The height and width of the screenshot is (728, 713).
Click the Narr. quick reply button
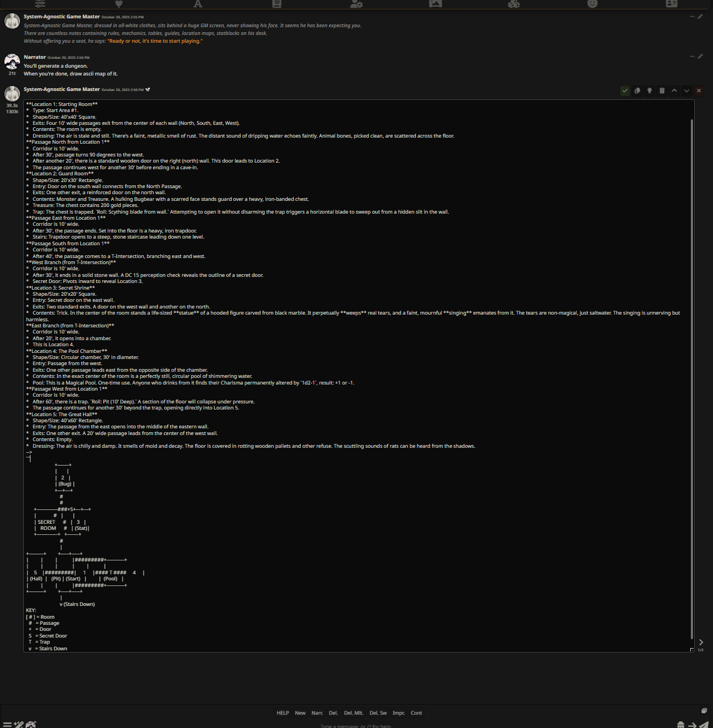317,713
